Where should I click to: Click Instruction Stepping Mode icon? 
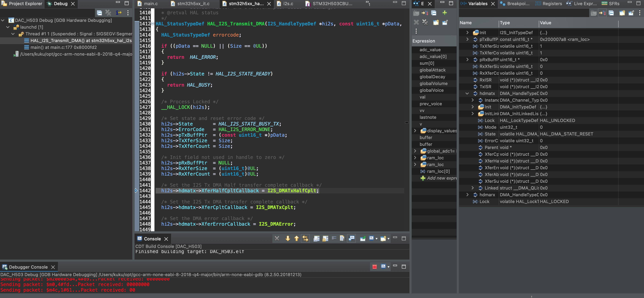pyautogui.click(x=119, y=13)
